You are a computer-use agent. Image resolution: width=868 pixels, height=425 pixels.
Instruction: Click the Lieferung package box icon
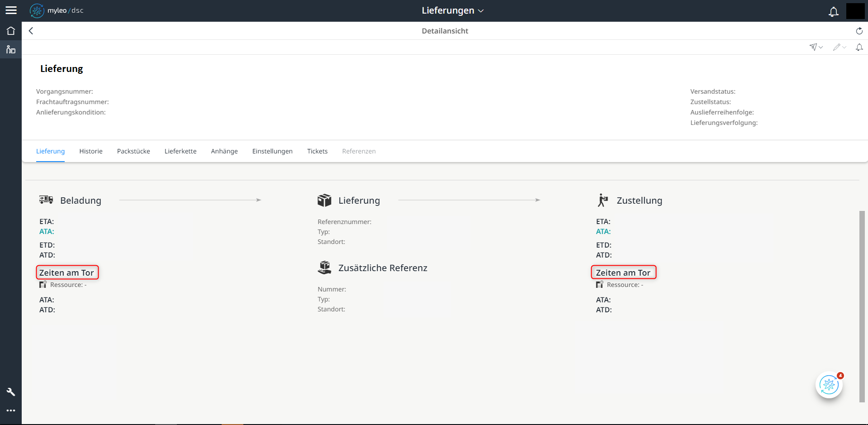324,200
